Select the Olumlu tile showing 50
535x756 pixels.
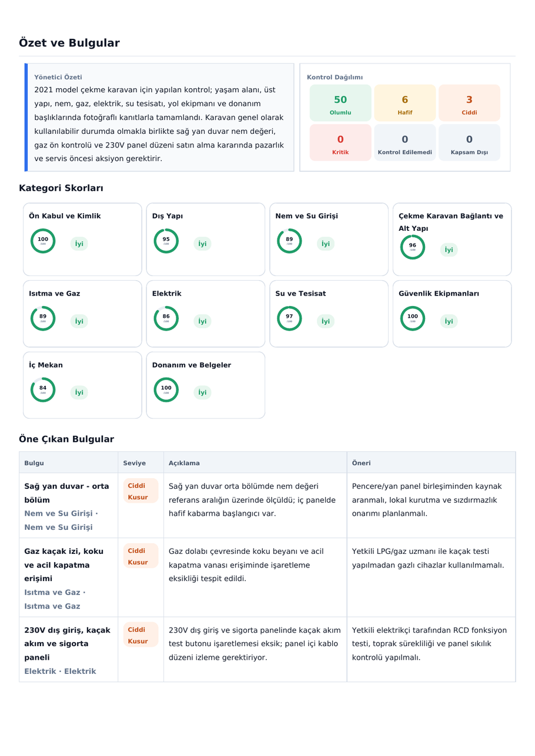[x=340, y=103]
